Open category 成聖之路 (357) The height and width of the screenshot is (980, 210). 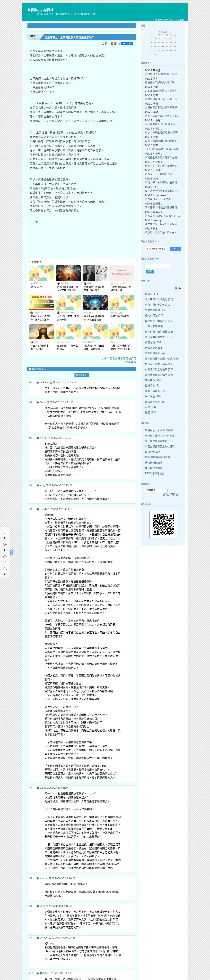coord(153,342)
